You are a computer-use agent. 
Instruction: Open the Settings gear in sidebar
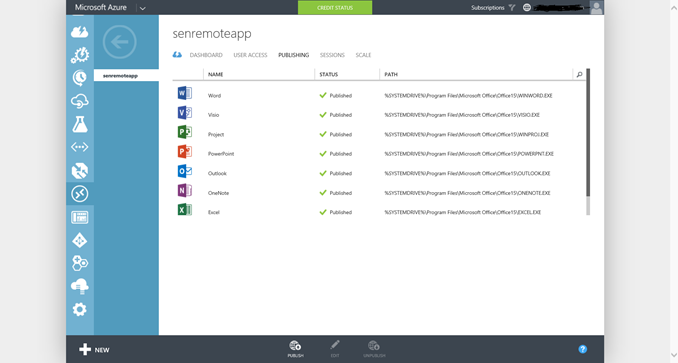click(x=80, y=309)
